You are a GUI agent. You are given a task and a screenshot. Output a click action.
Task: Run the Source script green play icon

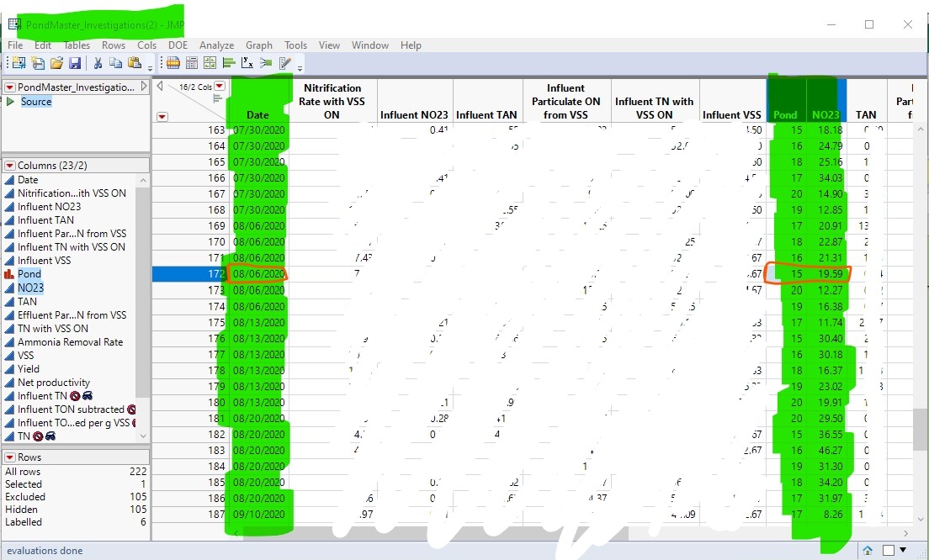click(x=11, y=102)
